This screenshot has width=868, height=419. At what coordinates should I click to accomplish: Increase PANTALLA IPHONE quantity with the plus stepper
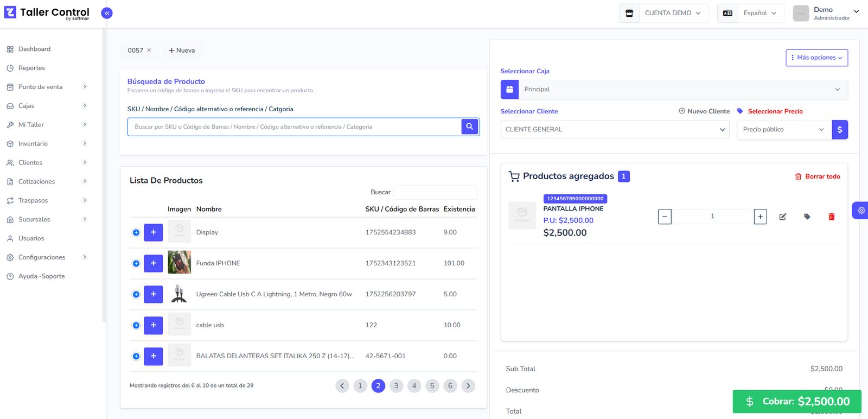pyautogui.click(x=760, y=217)
